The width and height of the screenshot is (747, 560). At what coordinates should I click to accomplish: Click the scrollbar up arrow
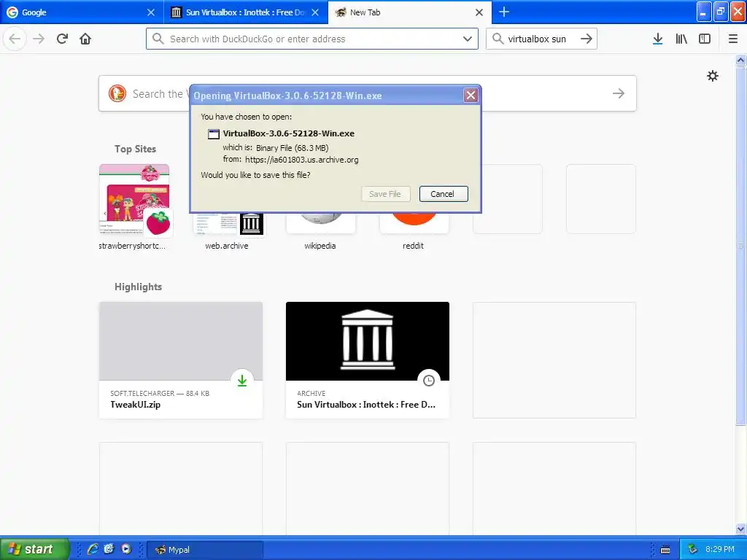741,60
